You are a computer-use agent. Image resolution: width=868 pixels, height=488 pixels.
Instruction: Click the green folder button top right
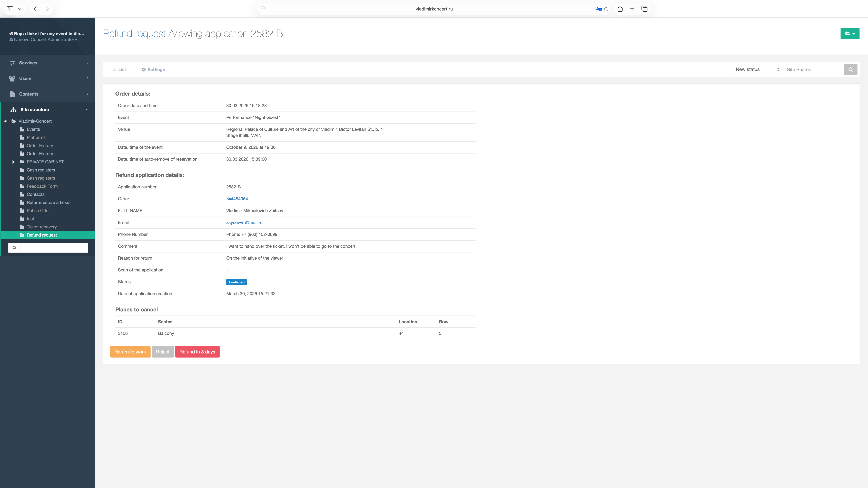(x=850, y=34)
